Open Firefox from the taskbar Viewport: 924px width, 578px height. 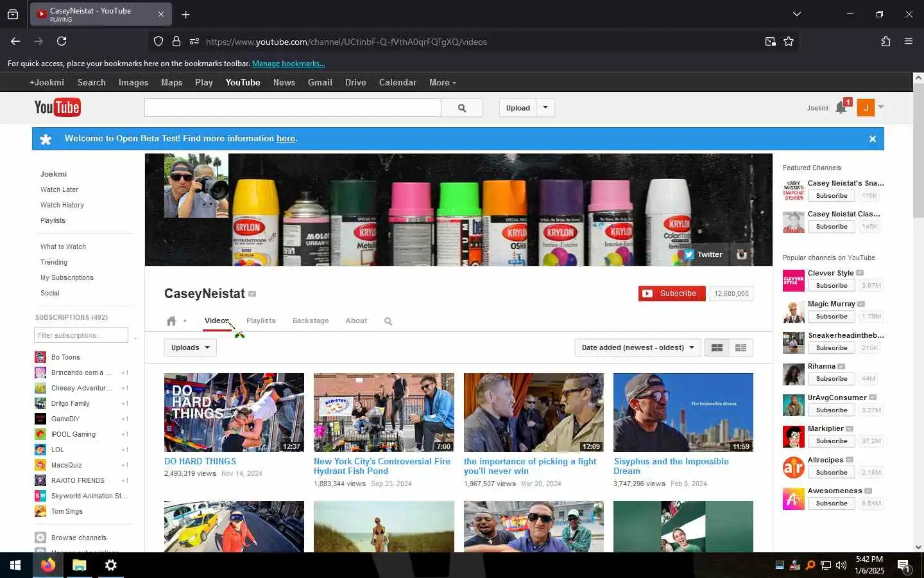(48, 565)
